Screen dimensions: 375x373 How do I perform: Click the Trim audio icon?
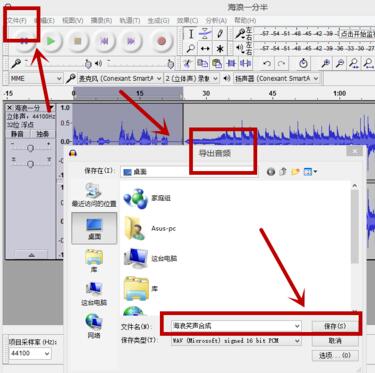click(231, 63)
